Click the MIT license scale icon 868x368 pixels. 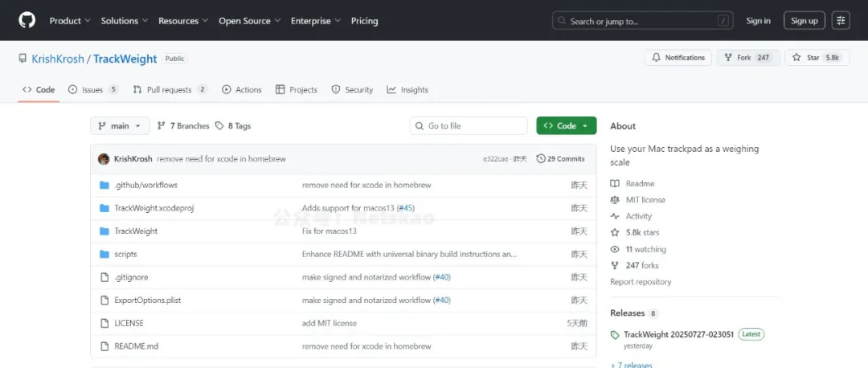pyautogui.click(x=615, y=200)
